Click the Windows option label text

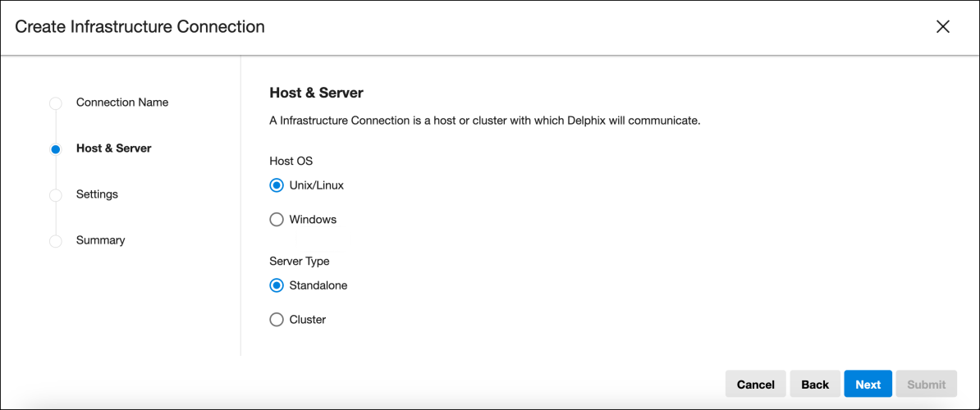pyautogui.click(x=314, y=220)
